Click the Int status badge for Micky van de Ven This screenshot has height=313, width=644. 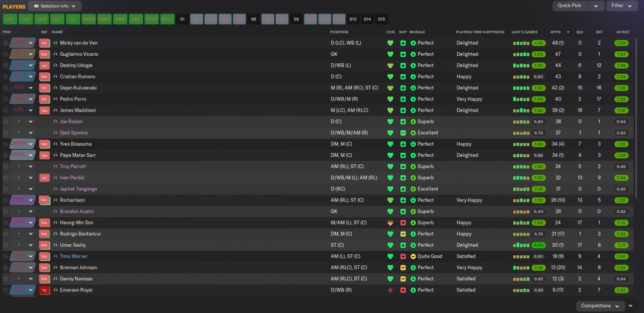pyautogui.click(x=44, y=43)
